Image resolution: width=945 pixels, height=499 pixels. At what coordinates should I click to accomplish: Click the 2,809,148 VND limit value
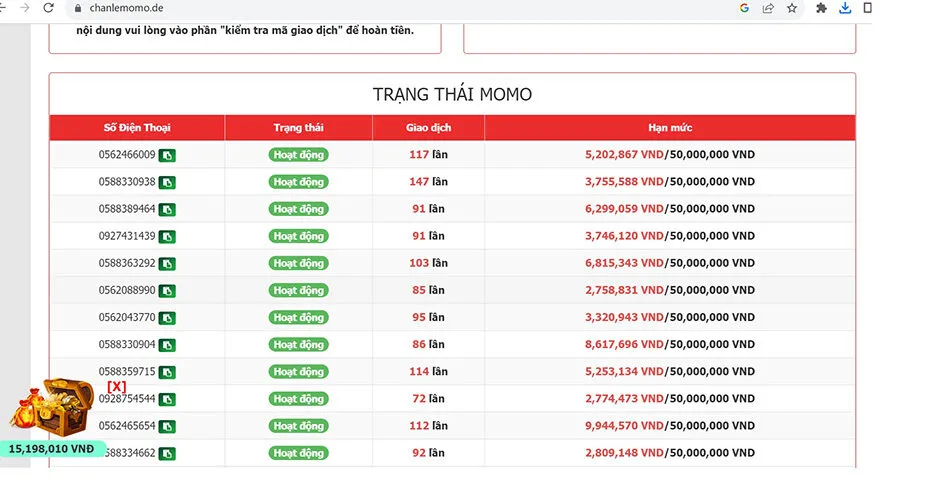[624, 453]
